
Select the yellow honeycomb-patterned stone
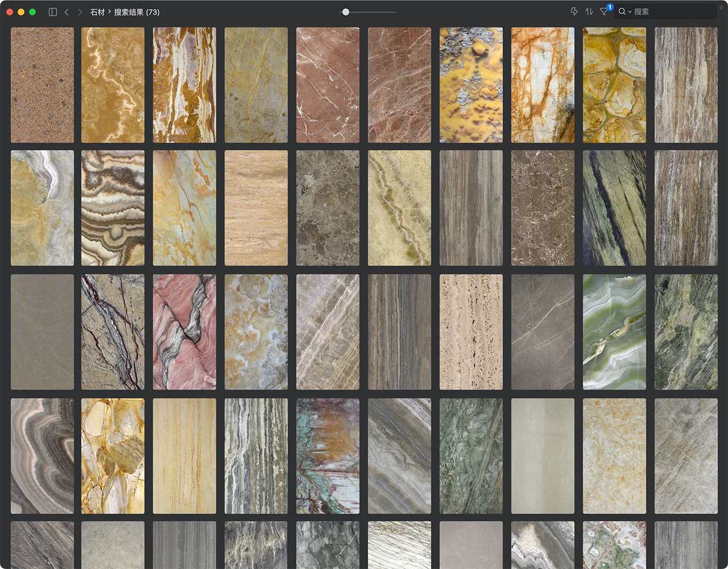(614, 85)
